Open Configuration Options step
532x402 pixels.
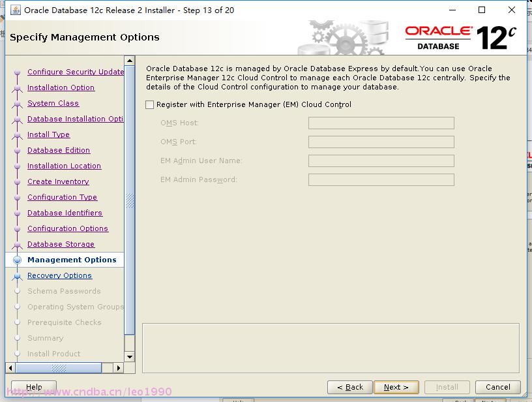click(68, 228)
